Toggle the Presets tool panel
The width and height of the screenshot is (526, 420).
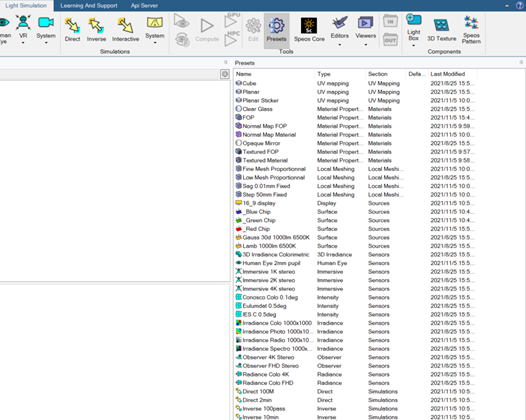[276, 30]
